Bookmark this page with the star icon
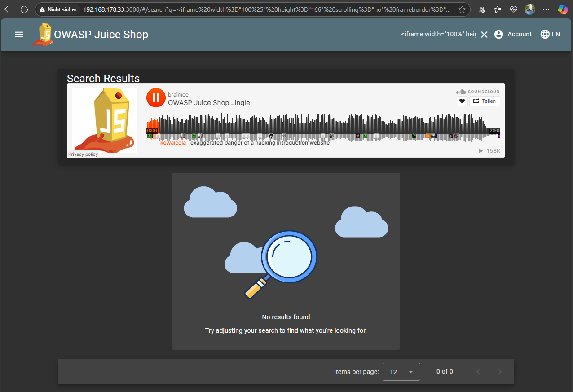This screenshot has height=392, width=573. pos(462,9)
